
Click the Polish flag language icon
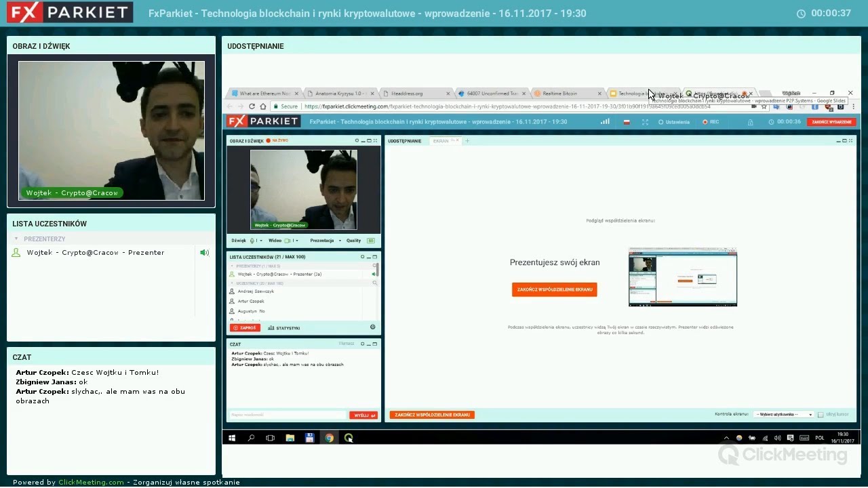pos(627,122)
